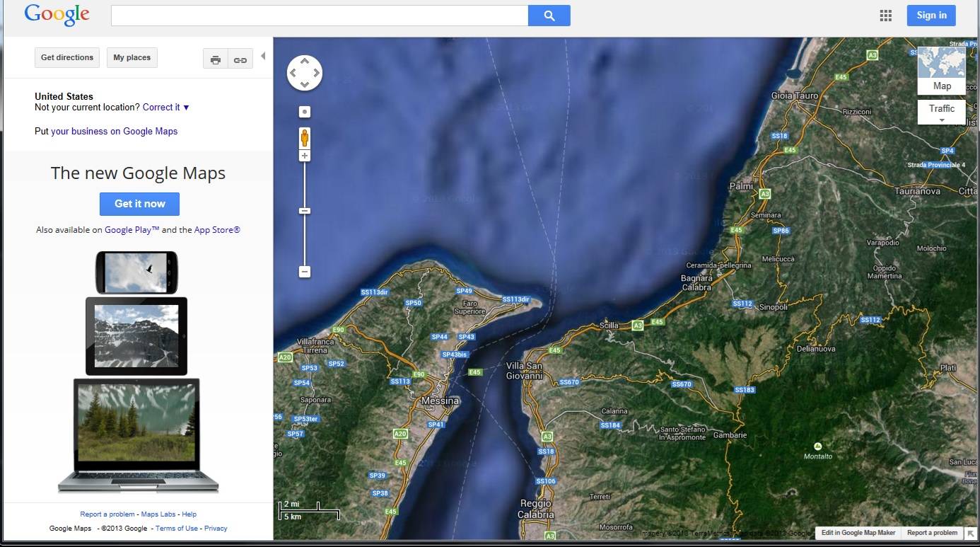Viewport: 980px width, 547px height.
Task: Click the Gambarie label
Action: 730,435
